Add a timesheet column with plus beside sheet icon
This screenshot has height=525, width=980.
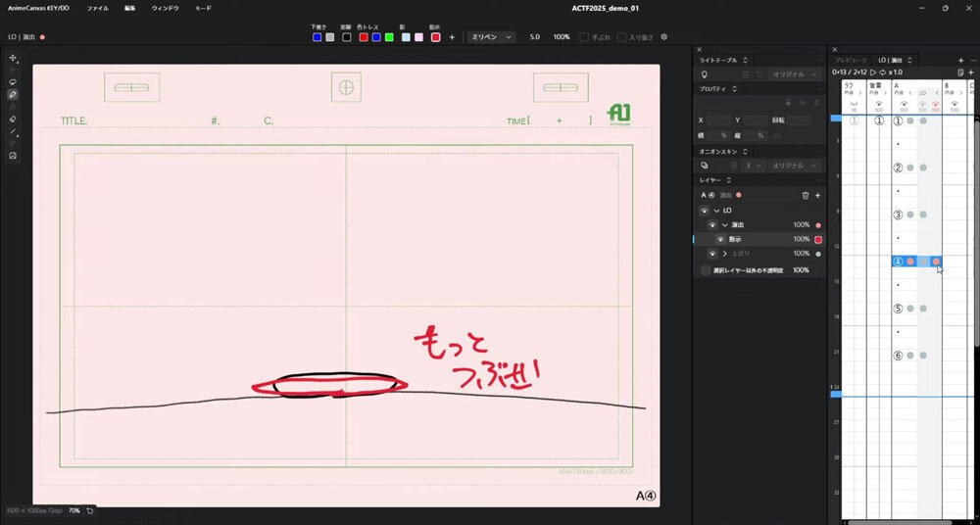970,72
